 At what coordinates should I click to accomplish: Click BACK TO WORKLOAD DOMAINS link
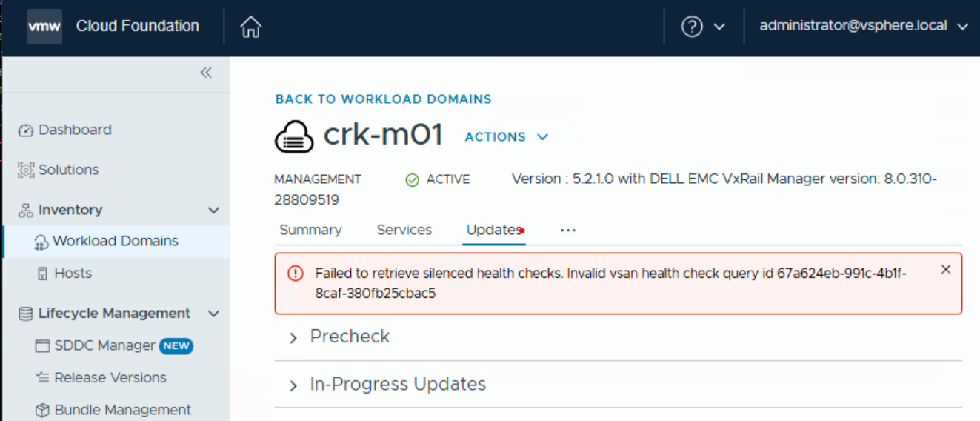(383, 99)
